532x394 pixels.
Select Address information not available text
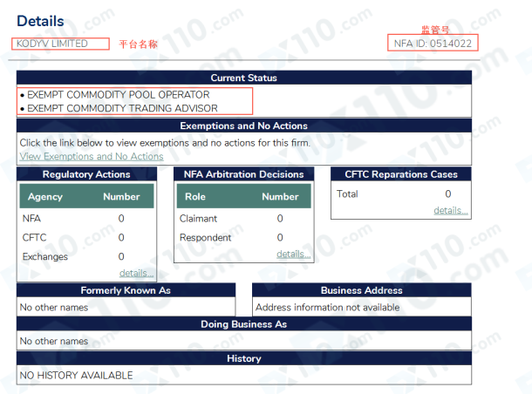pyautogui.click(x=327, y=307)
